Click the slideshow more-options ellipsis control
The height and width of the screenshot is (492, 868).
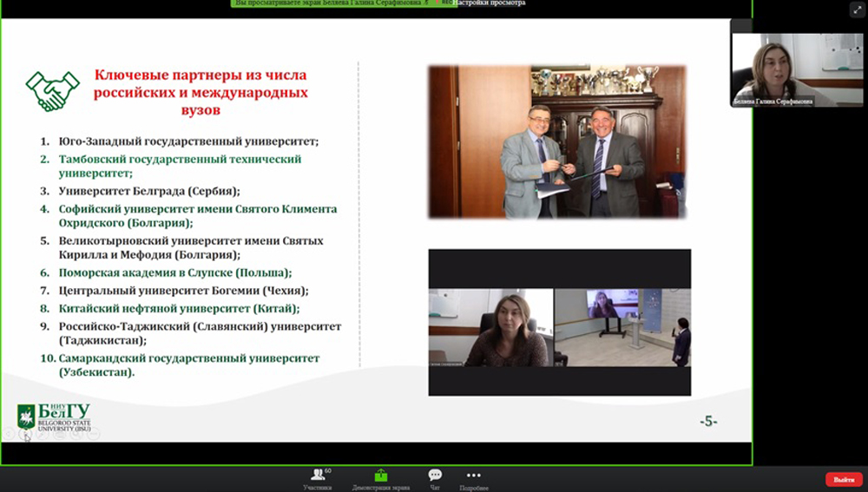coord(93,433)
